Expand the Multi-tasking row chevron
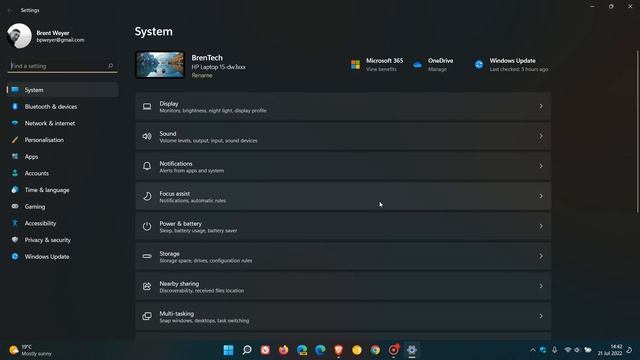The height and width of the screenshot is (360, 640). click(x=541, y=316)
